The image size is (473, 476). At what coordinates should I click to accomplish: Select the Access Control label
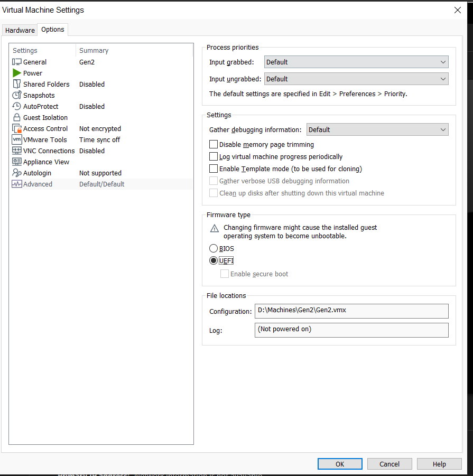[x=45, y=128]
